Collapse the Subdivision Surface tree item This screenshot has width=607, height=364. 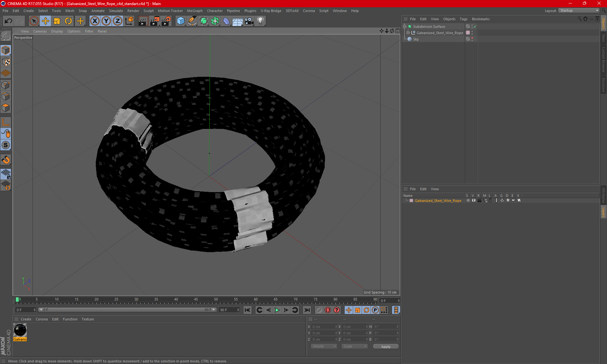click(405, 26)
